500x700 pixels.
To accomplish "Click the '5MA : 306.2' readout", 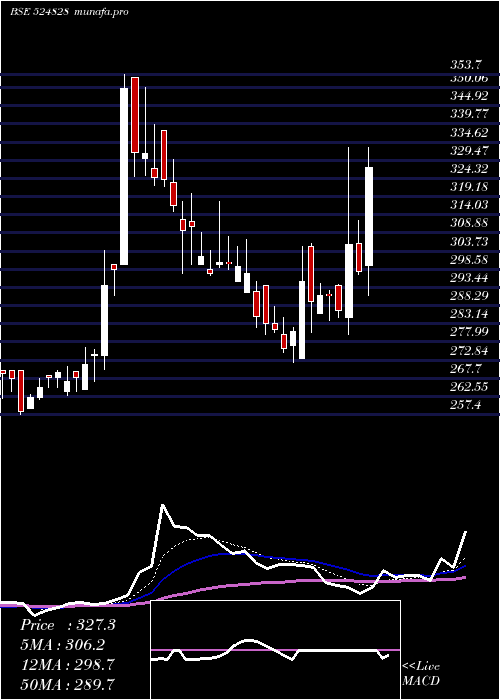I will tap(65, 645).
